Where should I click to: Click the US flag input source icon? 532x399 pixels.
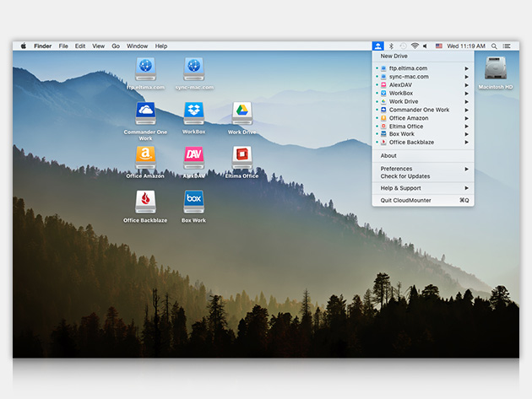[x=439, y=46]
